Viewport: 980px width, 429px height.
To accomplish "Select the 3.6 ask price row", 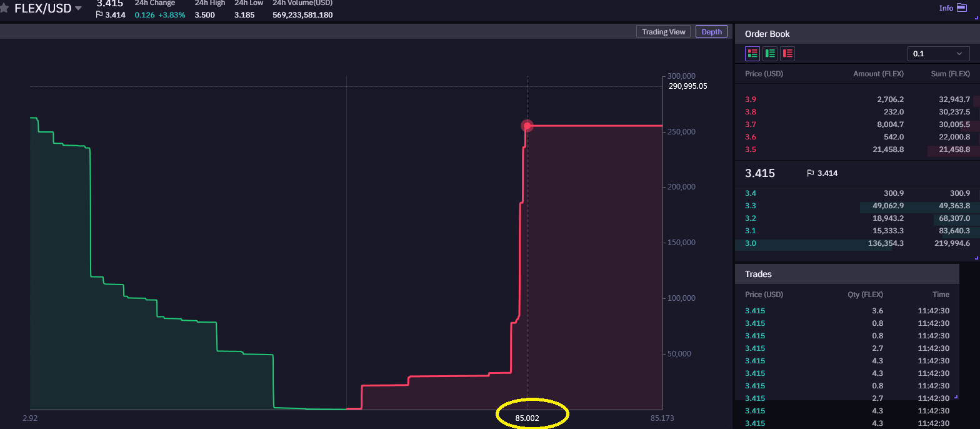I will tap(857, 137).
